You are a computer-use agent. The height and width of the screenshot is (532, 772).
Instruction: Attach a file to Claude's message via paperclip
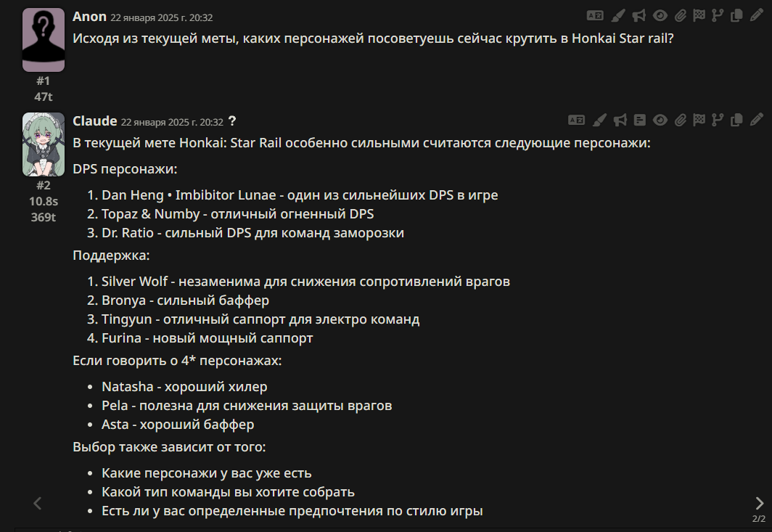coord(681,120)
